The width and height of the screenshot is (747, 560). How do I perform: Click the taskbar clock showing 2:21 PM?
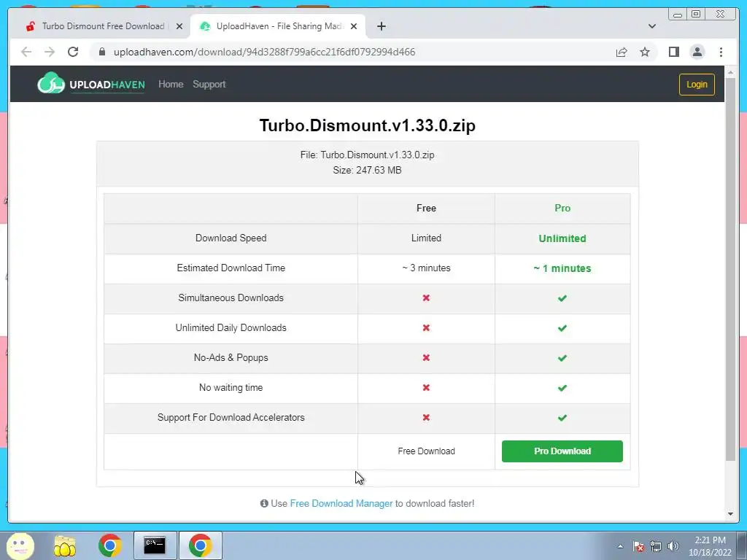710,546
